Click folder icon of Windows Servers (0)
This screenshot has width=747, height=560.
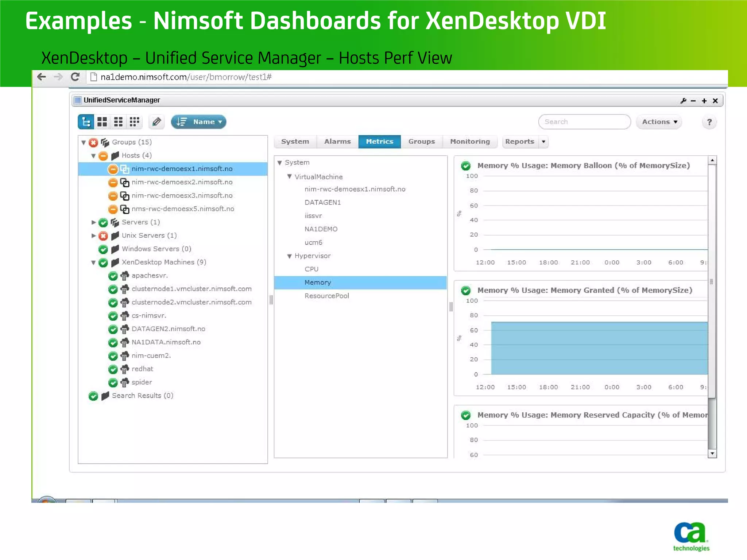pos(115,249)
